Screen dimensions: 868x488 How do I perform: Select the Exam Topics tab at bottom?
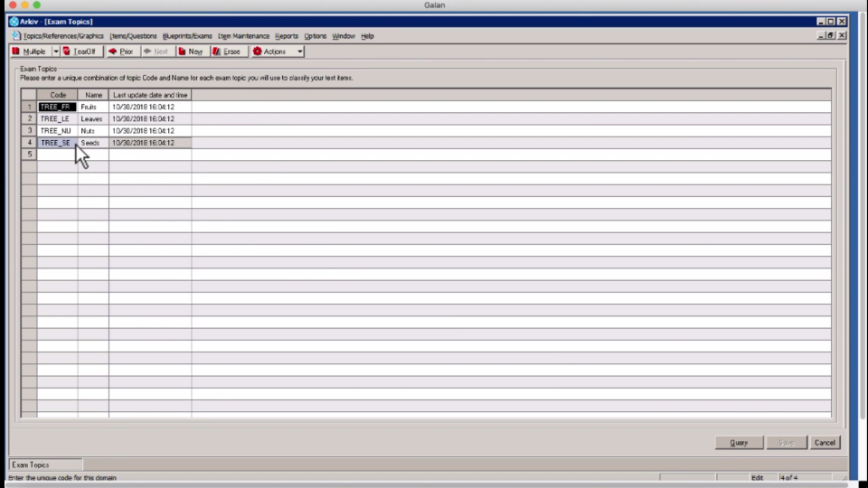click(x=32, y=465)
